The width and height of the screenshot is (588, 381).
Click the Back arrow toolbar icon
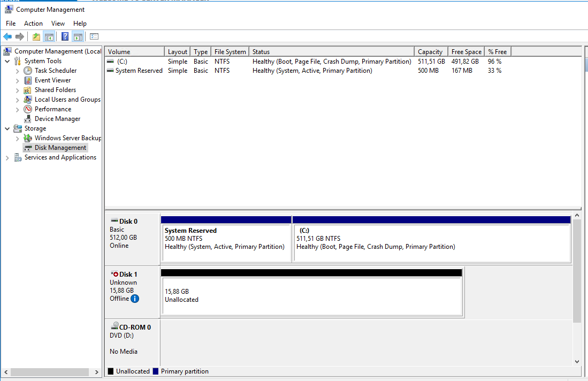(x=7, y=36)
